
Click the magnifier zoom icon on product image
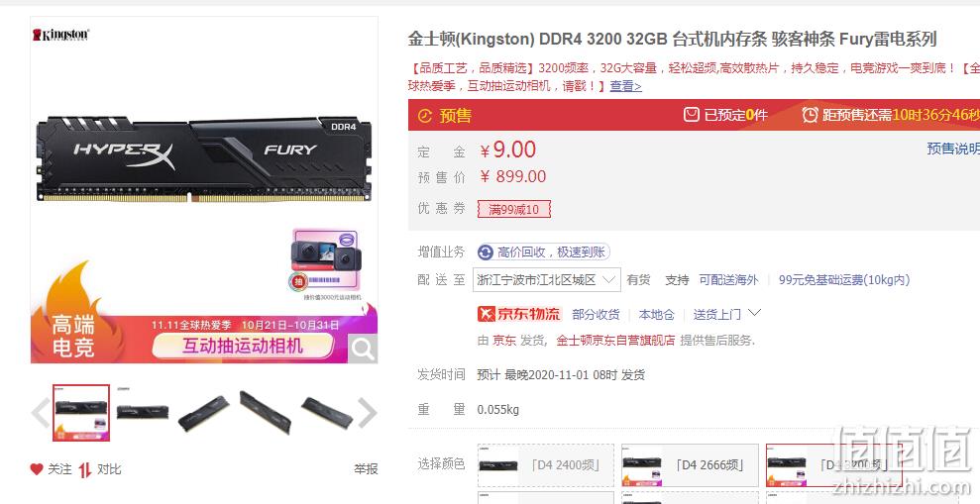click(363, 349)
